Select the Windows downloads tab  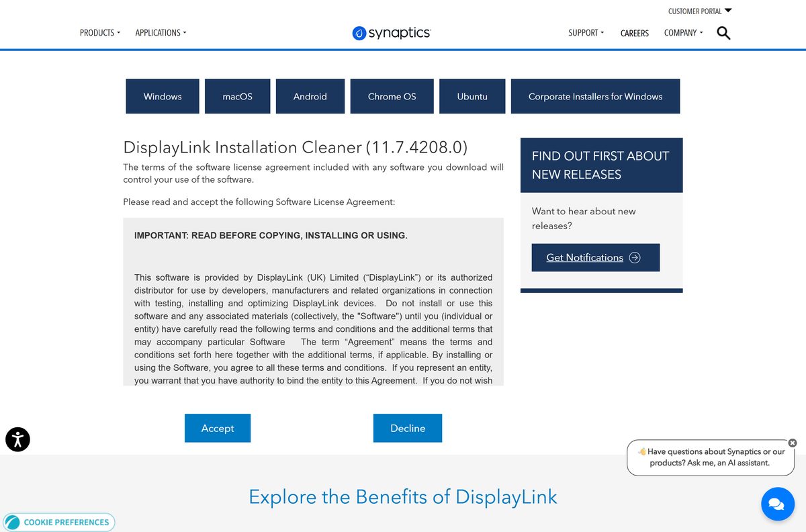(163, 96)
